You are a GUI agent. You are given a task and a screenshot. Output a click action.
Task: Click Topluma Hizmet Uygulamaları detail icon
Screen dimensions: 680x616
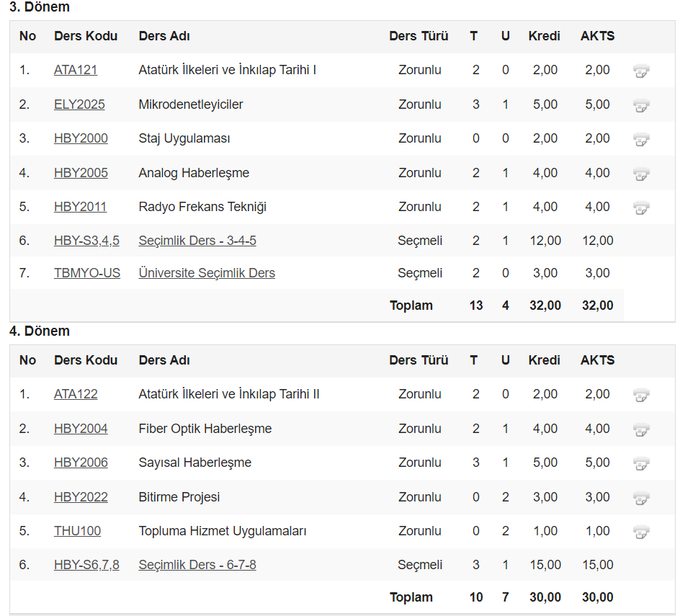(641, 532)
